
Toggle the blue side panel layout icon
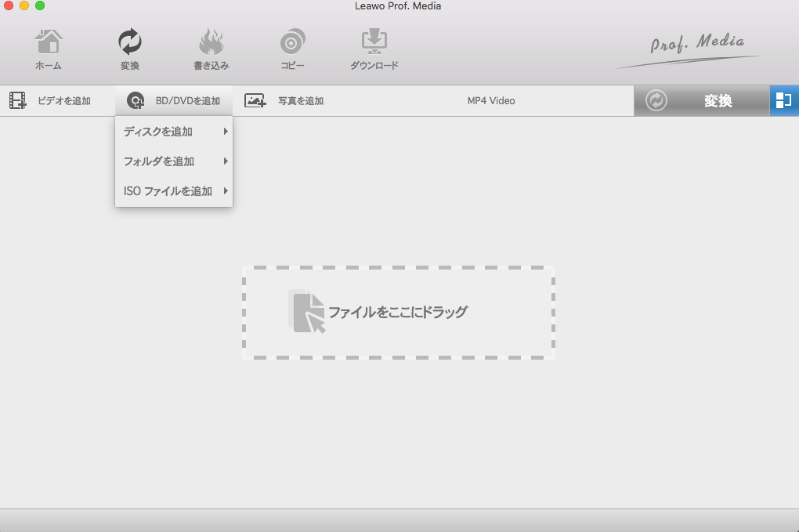click(784, 101)
